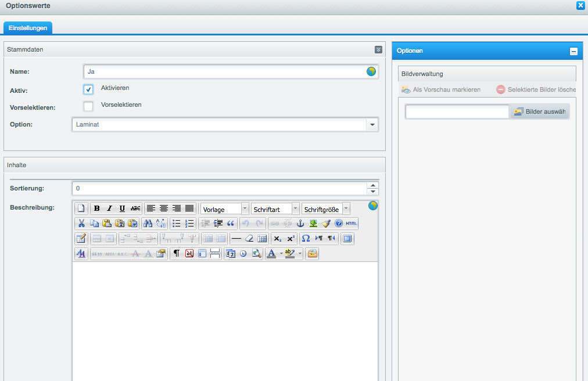Open the text color picker
Screen dimensions: 588x381
coord(271,254)
